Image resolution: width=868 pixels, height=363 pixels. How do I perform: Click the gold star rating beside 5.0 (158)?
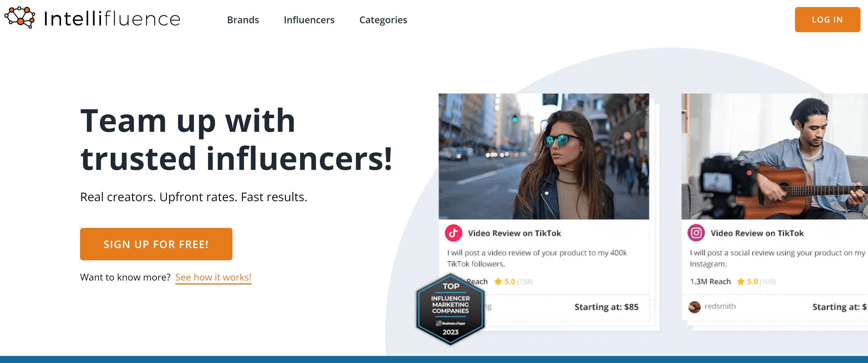tap(498, 281)
